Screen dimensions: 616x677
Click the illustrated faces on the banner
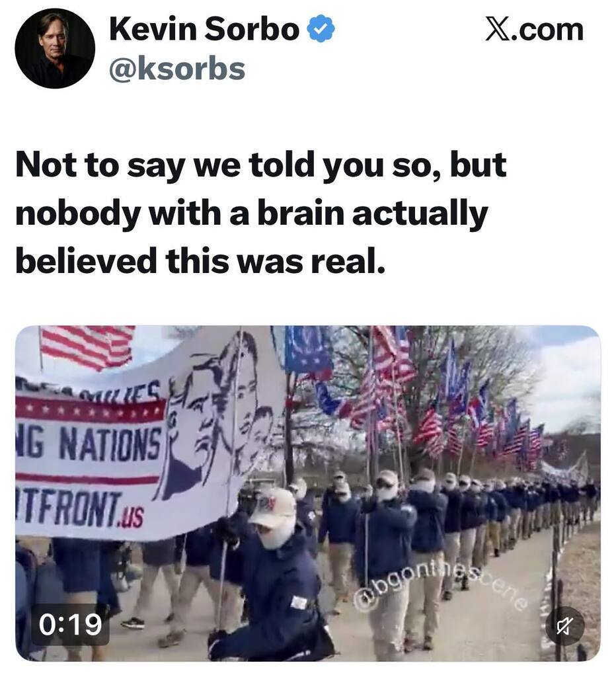point(216,415)
